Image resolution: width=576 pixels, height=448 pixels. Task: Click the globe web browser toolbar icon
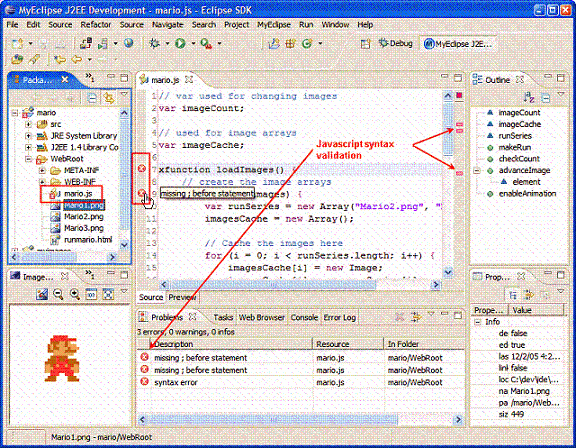[x=128, y=43]
